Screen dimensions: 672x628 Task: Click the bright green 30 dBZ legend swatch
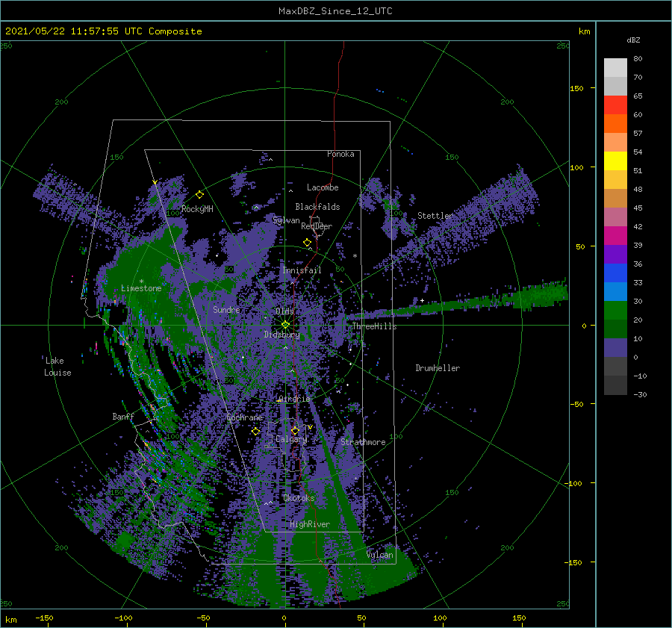(x=615, y=311)
